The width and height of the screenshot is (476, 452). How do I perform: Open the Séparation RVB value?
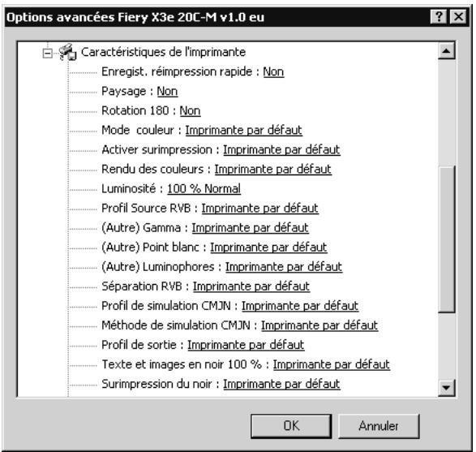click(251, 286)
